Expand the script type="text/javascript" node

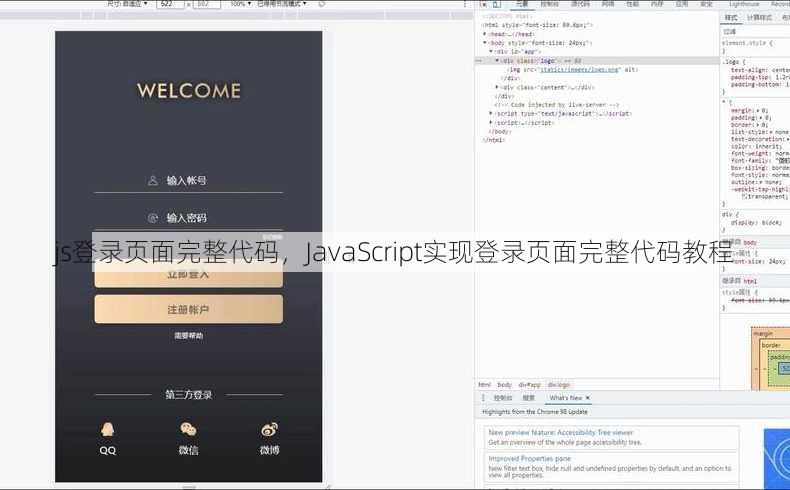[x=491, y=114]
